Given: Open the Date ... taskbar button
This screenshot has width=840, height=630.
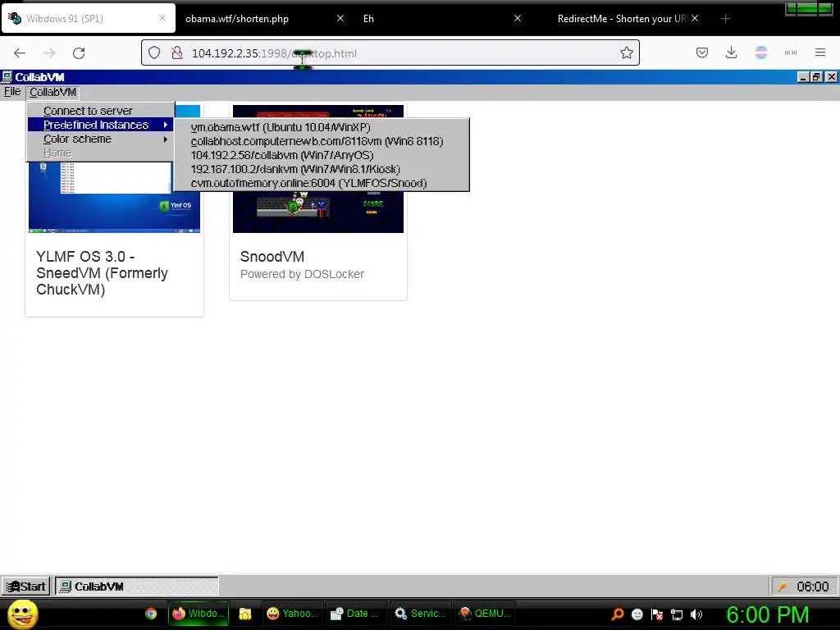Looking at the screenshot, I should (x=356, y=614).
